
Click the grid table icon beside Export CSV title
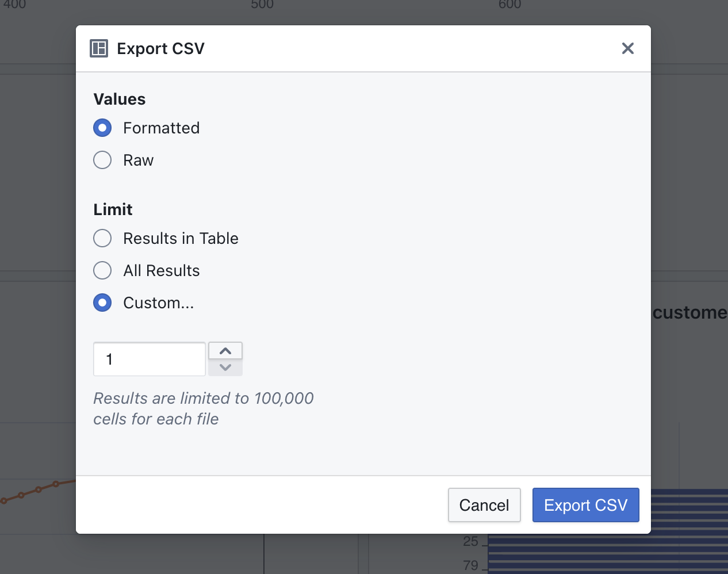(99, 48)
